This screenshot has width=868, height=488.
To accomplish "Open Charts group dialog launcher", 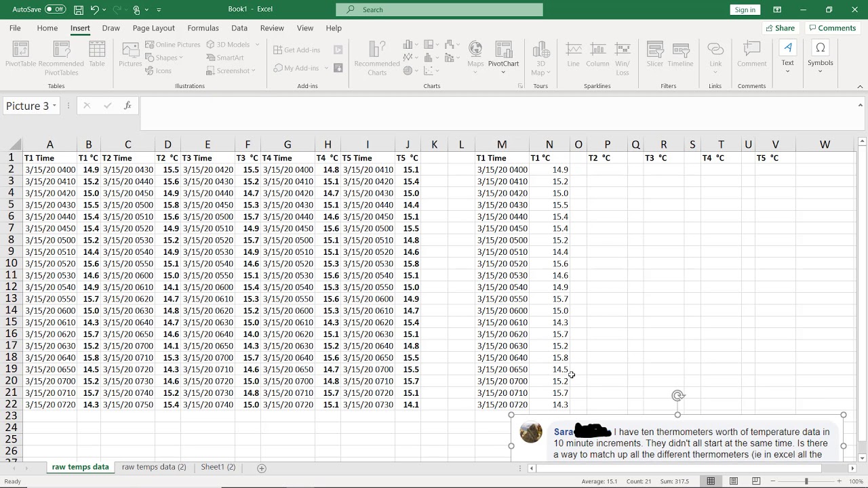I will tap(521, 86).
